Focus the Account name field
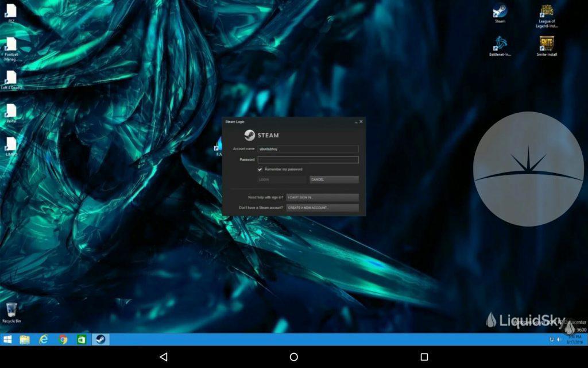Screen dimensions: 588x368 point(308,149)
